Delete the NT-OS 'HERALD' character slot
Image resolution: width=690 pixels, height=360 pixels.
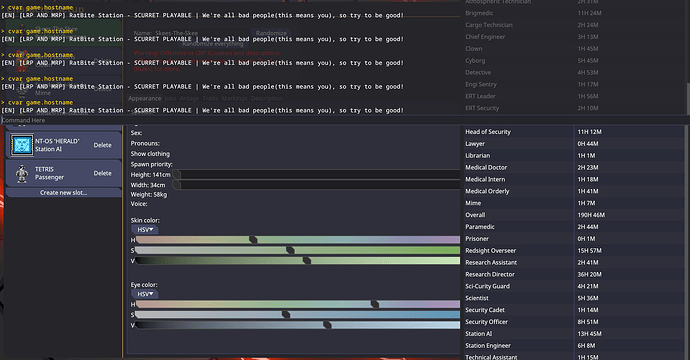click(x=102, y=145)
